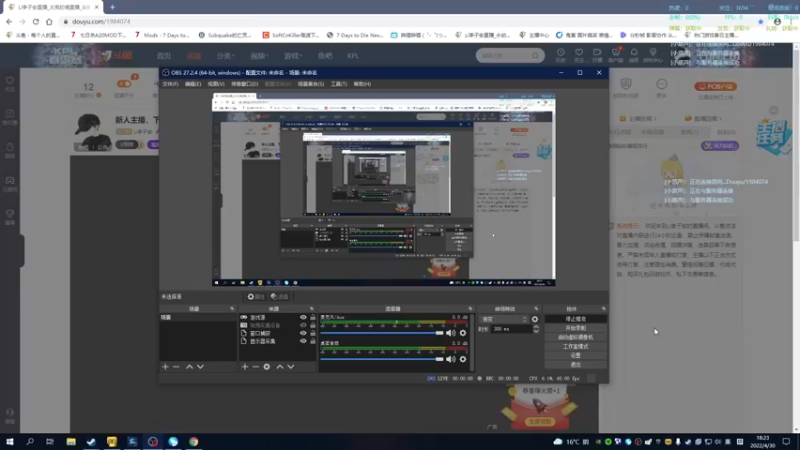
Task: Toggle visibility of 游戏源 source
Action: click(303, 317)
